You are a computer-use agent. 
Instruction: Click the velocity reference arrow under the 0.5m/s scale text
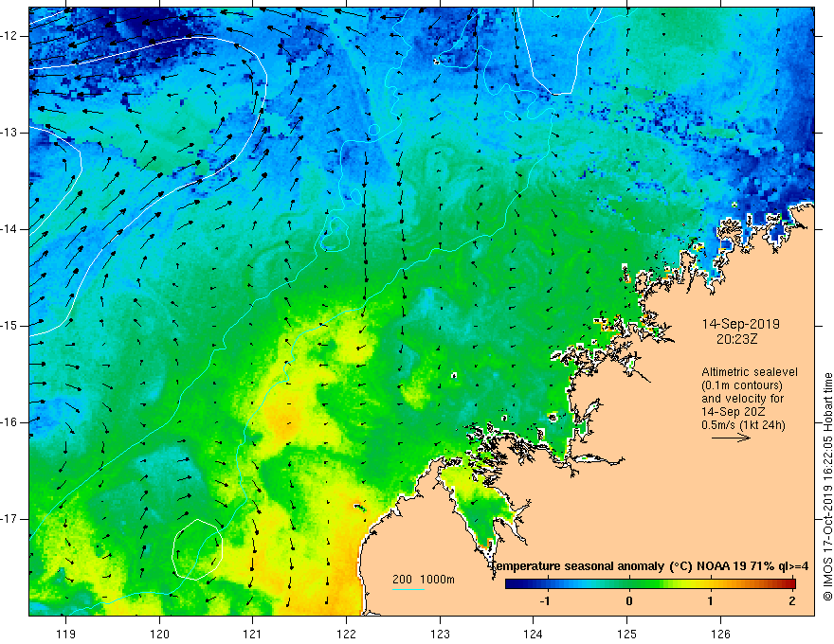pyautogui.click(x=731, y=438)
